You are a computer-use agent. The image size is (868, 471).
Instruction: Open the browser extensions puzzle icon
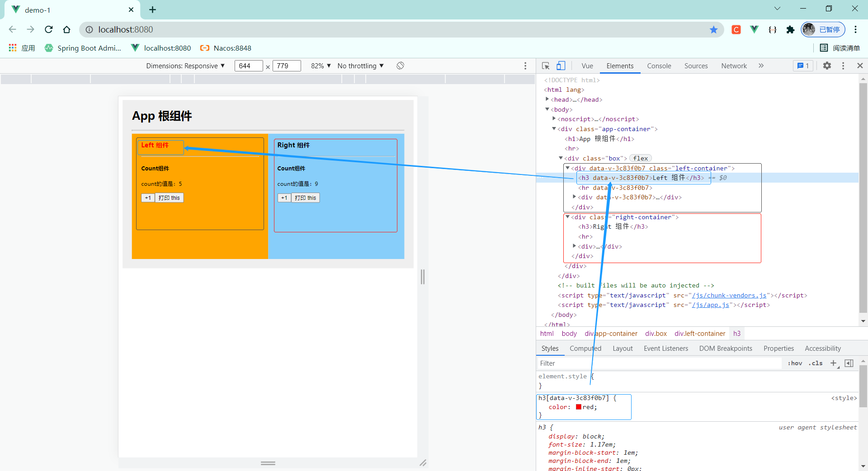coord(790,30)
